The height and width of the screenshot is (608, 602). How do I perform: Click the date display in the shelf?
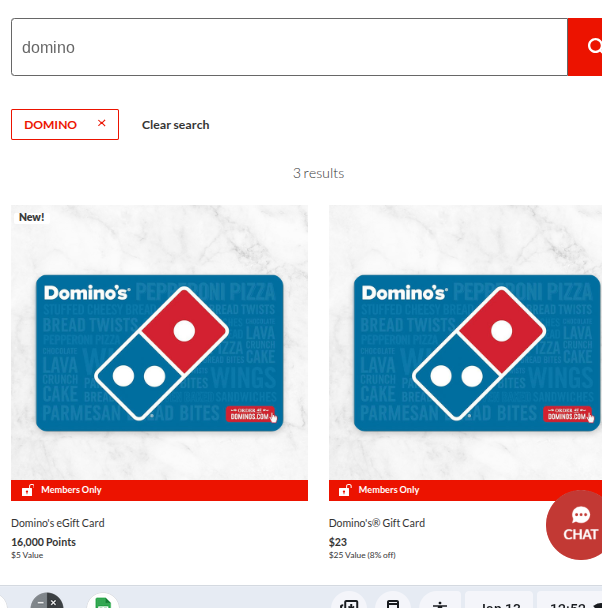pos(500,603)
